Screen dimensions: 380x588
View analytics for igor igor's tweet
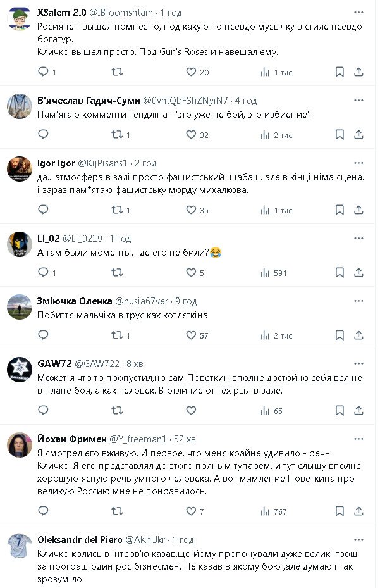click(x=266, y=210)
